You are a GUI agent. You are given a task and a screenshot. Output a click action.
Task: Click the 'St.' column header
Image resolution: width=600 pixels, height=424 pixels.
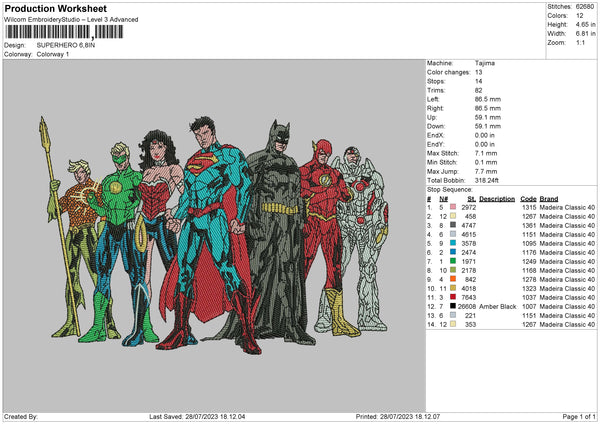point(471,199)
